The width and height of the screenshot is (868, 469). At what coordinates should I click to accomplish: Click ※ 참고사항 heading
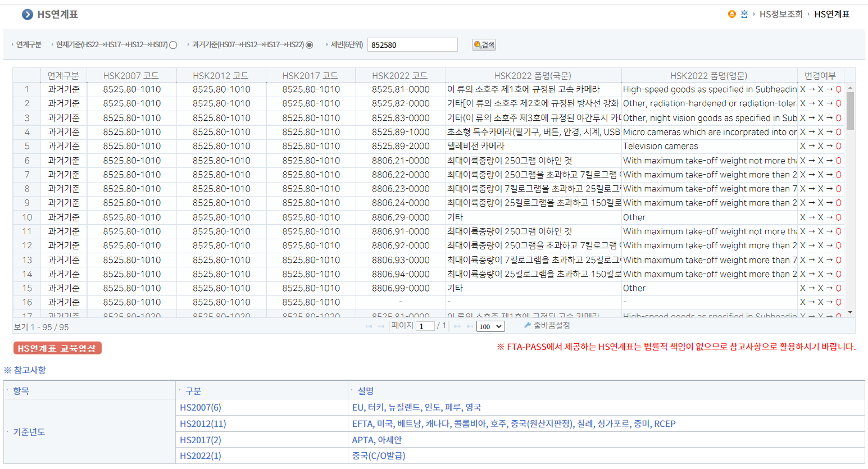point(25,370)
